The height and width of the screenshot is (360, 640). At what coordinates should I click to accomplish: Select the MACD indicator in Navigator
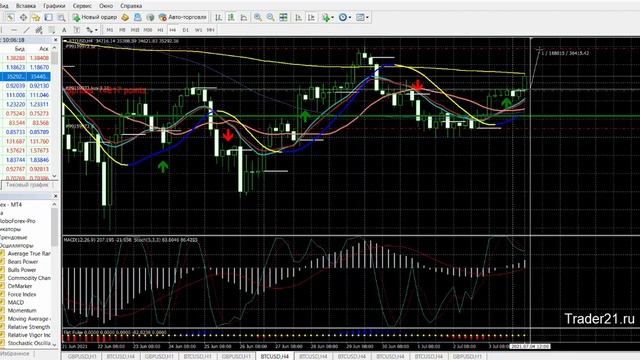[16, 302]
